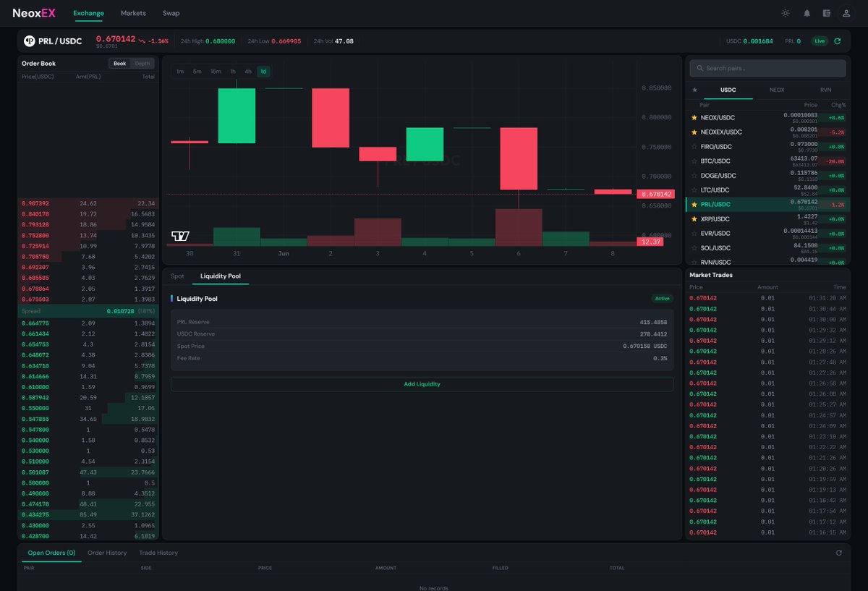The image size is (868, 591).
Task: Show USDC quote pairs tab
Action: [728, 90]
